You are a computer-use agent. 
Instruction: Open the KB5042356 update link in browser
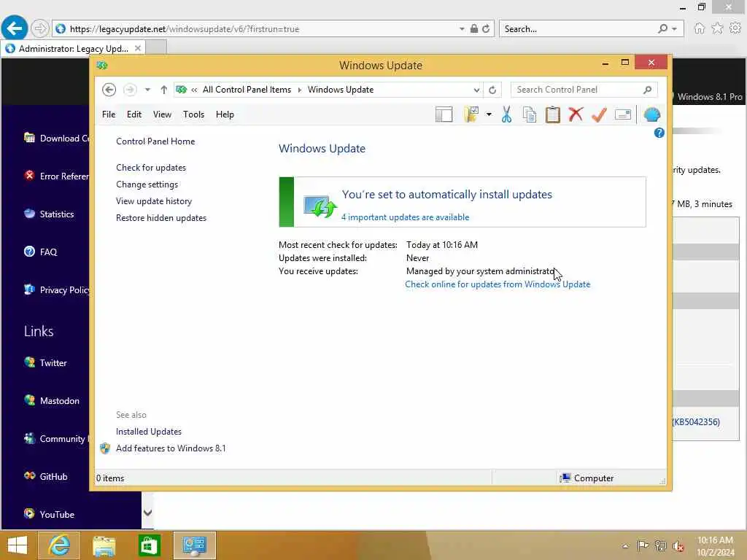[696, 422]
